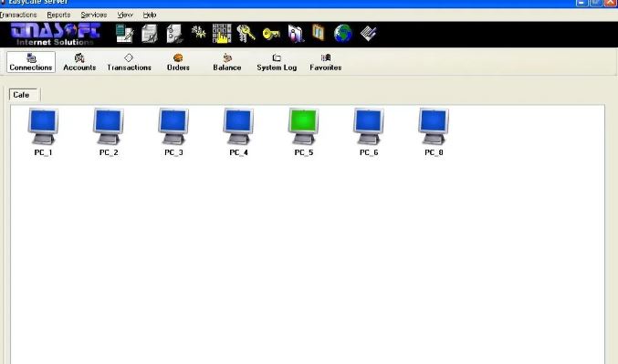Open the Reports menu
The width and height of the screenshot is (618, 364).
[x=58, y=15]
